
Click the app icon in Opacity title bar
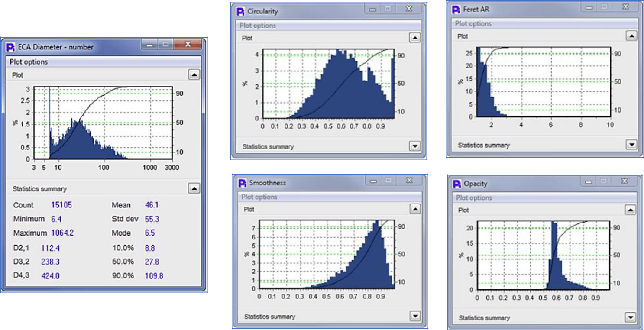(x=457, y=184)
